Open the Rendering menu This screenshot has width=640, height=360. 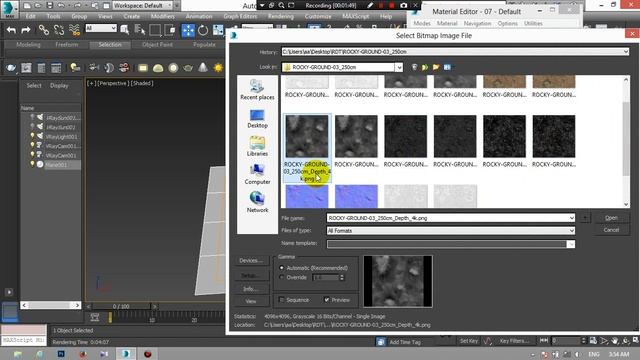tap(280, 16)
